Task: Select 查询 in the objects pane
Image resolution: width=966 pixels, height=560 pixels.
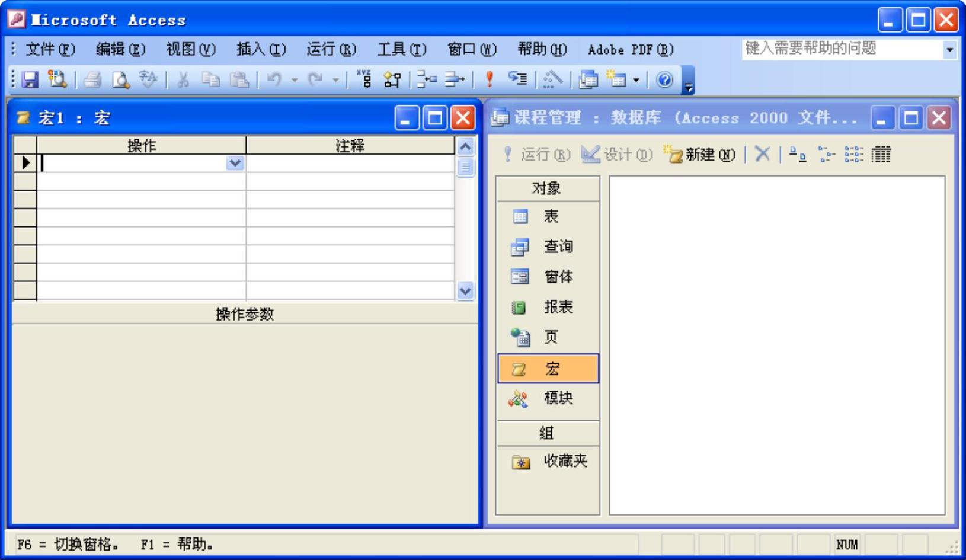Action: (548, 247)
